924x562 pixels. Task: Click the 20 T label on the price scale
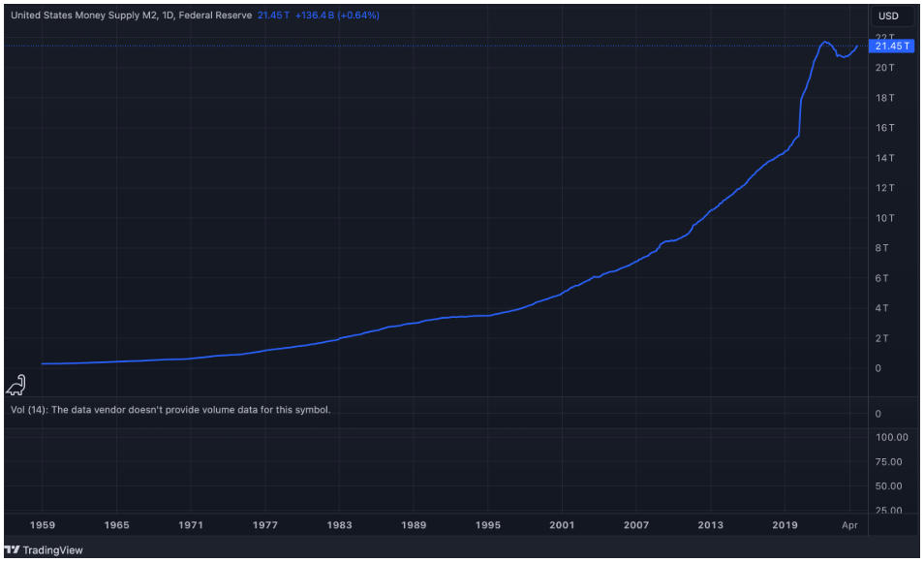click(885, 68)
